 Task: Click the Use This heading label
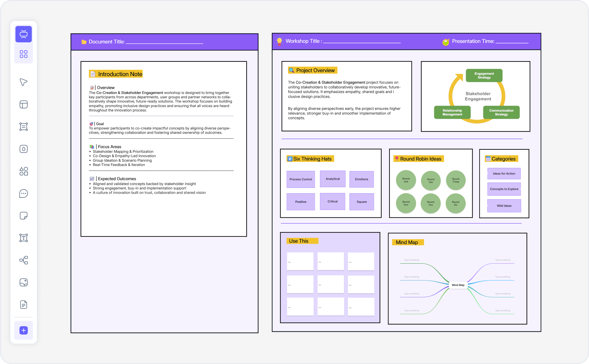pyautogui.click(x=302, y=241)
